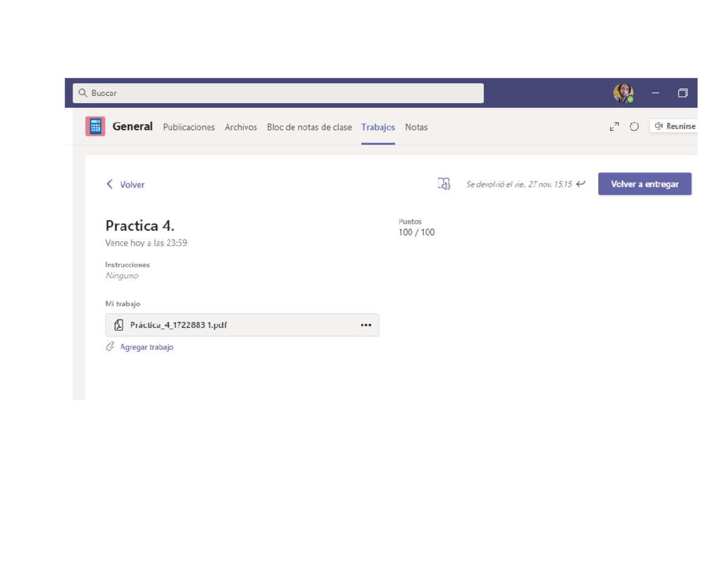728x562 pixels.
Task: Click the calculator team icon
Action: pos(95,126)
